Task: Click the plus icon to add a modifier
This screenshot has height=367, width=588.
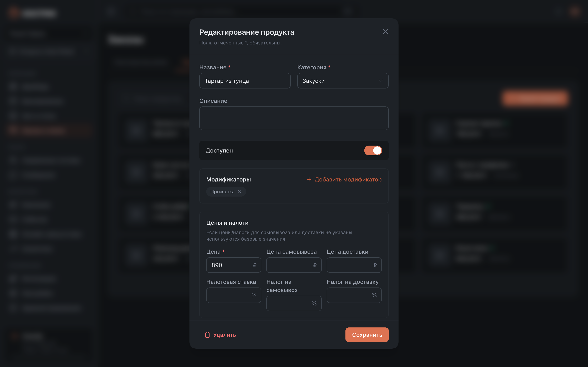Action: point(309,179)
